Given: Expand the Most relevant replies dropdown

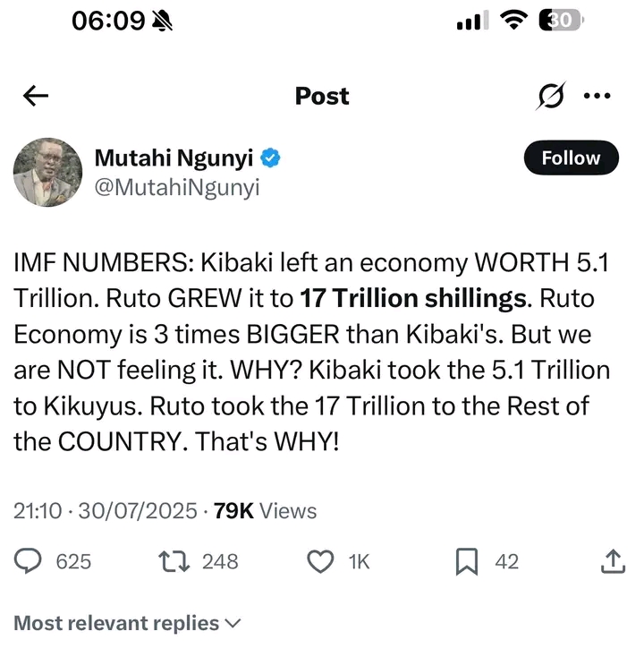Looking at the screenshot, I should click(128, 623).
